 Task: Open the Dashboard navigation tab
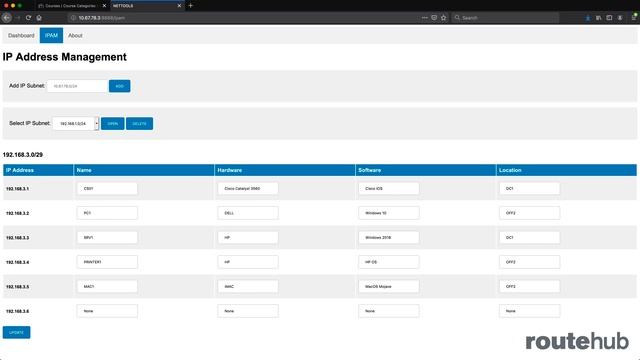tap(21, 36)
